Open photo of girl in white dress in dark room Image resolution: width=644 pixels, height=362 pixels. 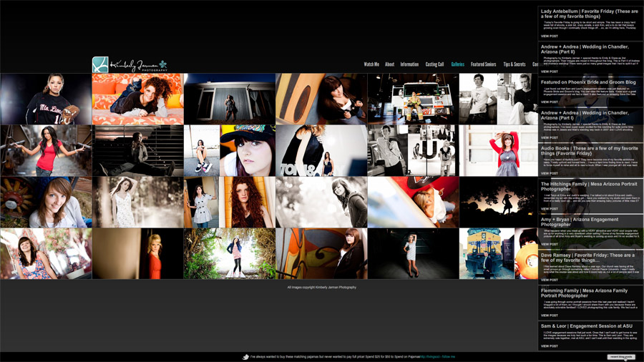(x=413, y=254)
